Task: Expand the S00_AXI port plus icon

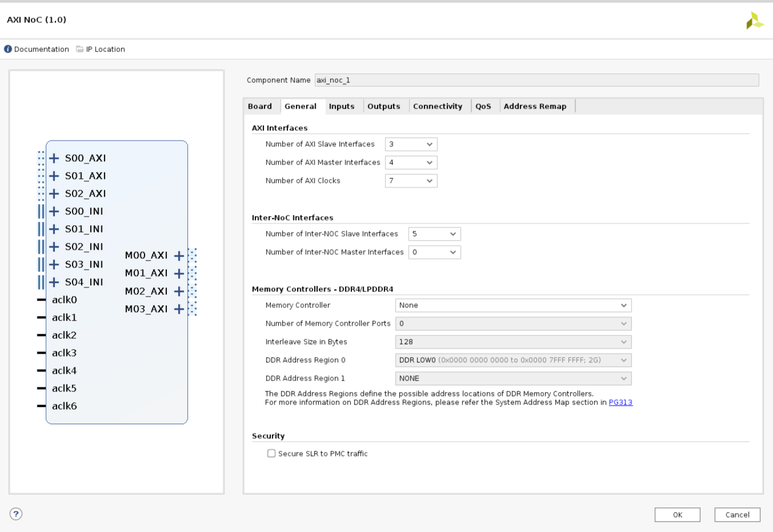Action: tap(54, 158)
